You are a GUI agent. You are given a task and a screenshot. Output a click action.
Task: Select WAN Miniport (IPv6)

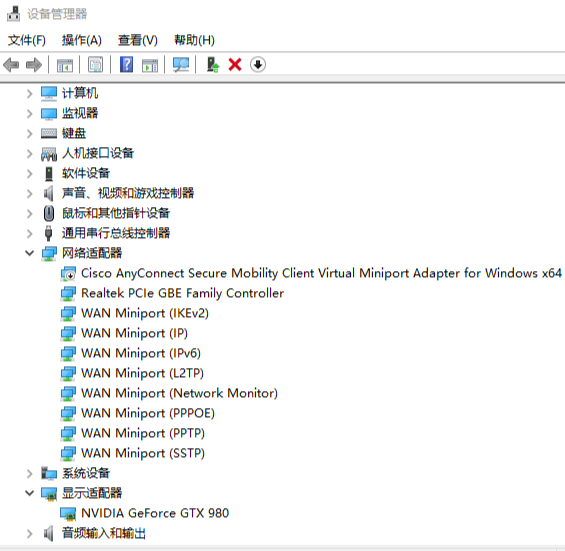[x=141, y=353]
